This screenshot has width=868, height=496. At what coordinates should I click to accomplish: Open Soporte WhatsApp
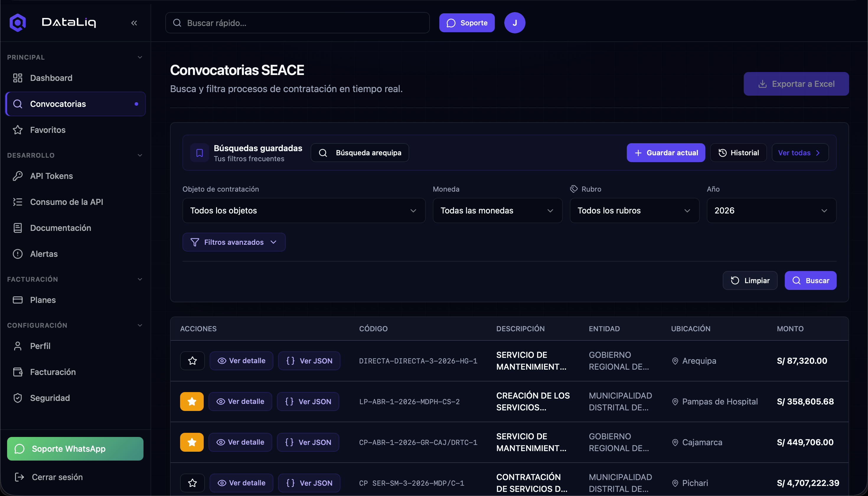(x=75, y=449)
